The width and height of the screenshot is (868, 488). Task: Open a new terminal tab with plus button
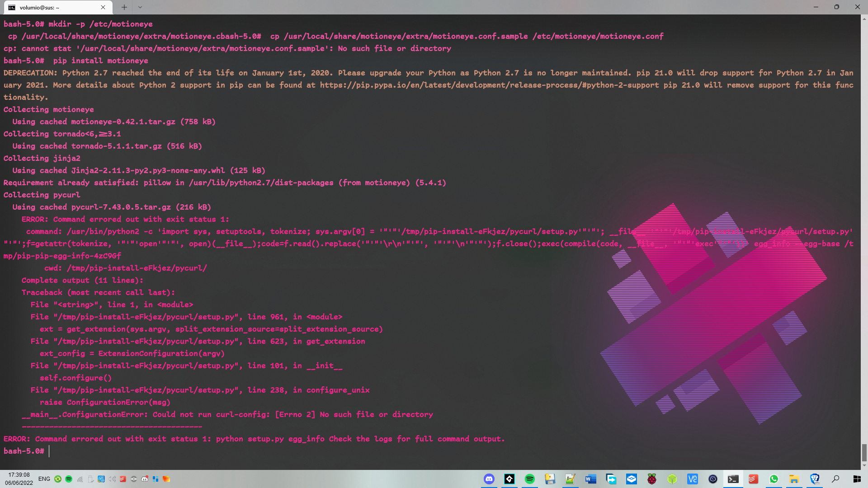124,7
